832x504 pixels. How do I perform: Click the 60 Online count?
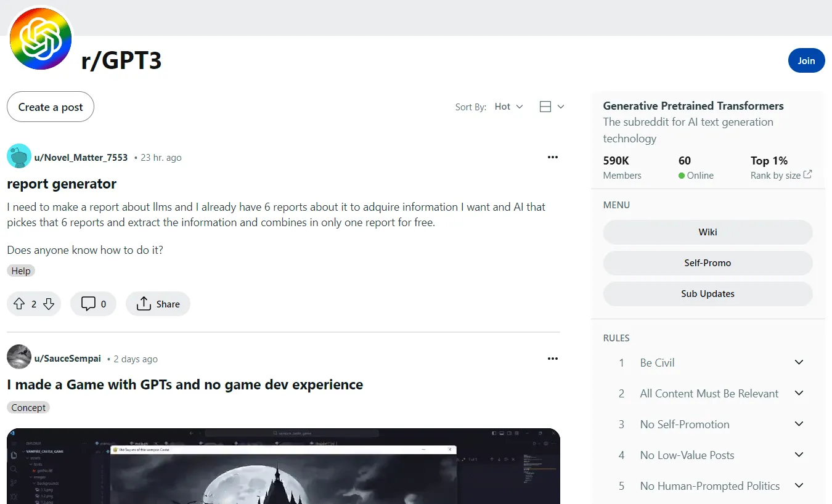click(696, 168)
